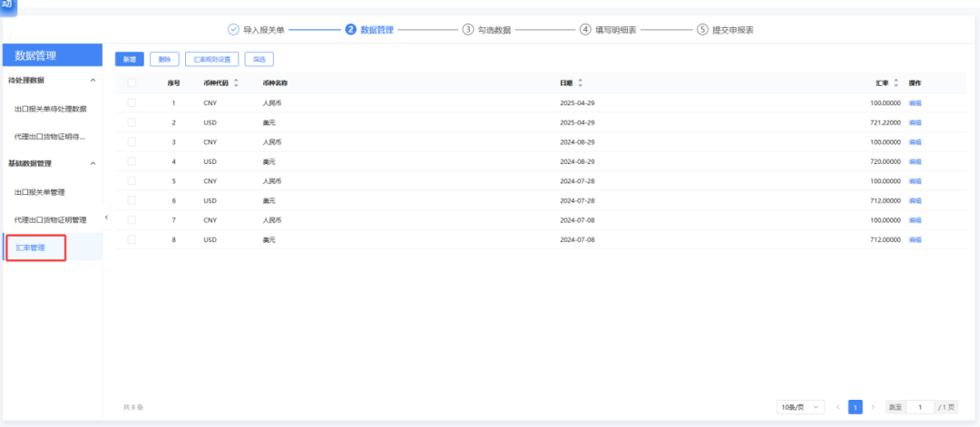The height and width of the screenshot is (427, 980).
Task: Edit the row 1 CNY 2025-04-29 rate
Action: point(915,103)
